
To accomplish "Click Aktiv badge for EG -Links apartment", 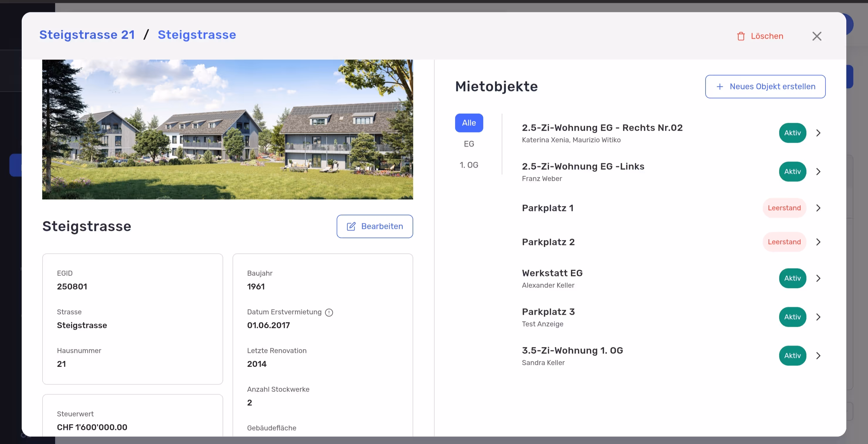I will coord(792,172).
